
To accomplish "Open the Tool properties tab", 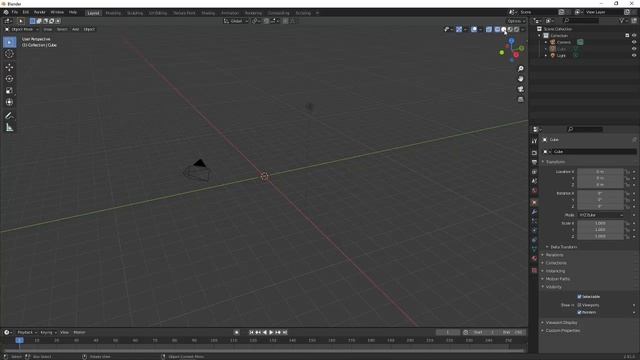I will [x=534, y=141].
